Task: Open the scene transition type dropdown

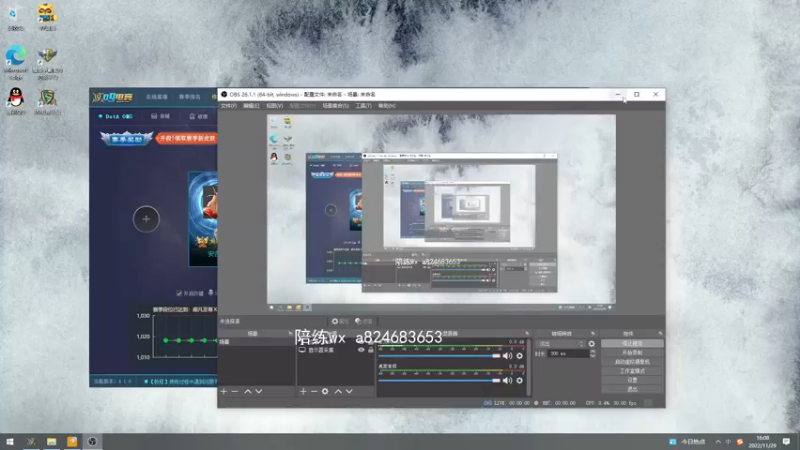Action: point(560,344)
